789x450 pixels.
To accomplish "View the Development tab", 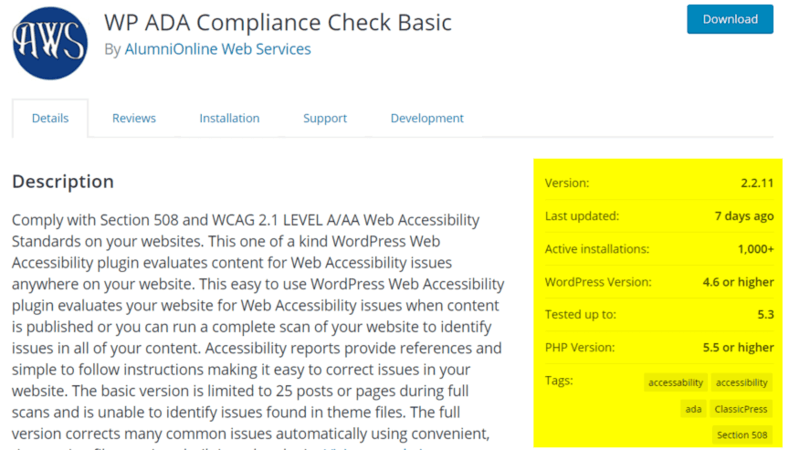I will pyautogui.click(x=427, y=118).
